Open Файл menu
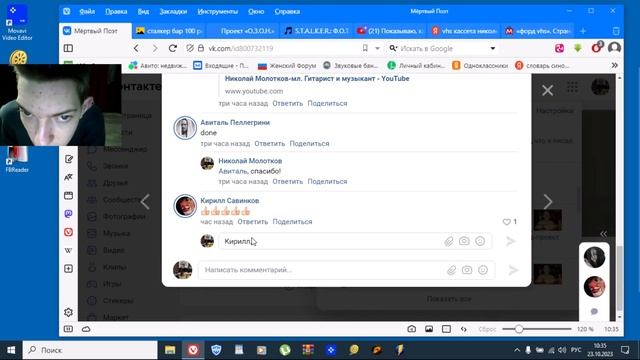The height and width of the screenshot is (360, 640). [87, 11]
